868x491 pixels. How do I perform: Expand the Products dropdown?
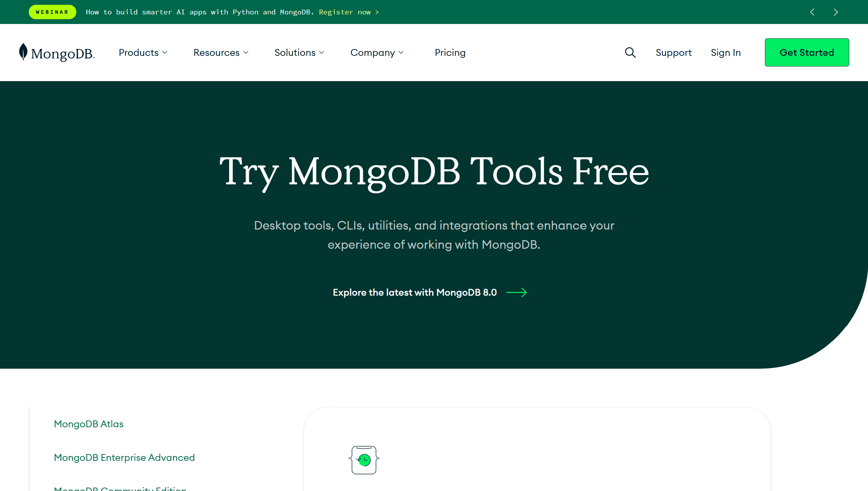coord(143,52)
